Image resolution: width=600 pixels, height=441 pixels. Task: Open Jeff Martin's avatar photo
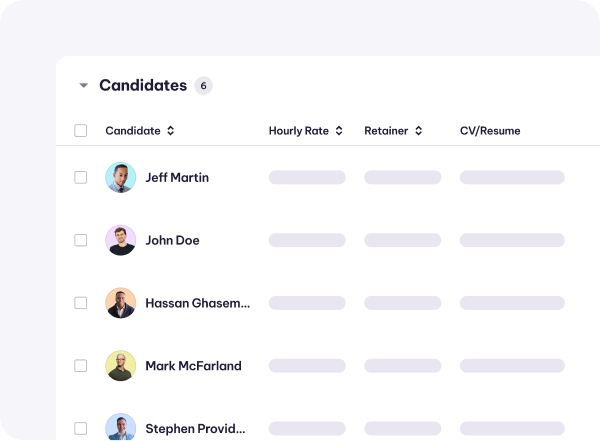[x=121, y=177]
